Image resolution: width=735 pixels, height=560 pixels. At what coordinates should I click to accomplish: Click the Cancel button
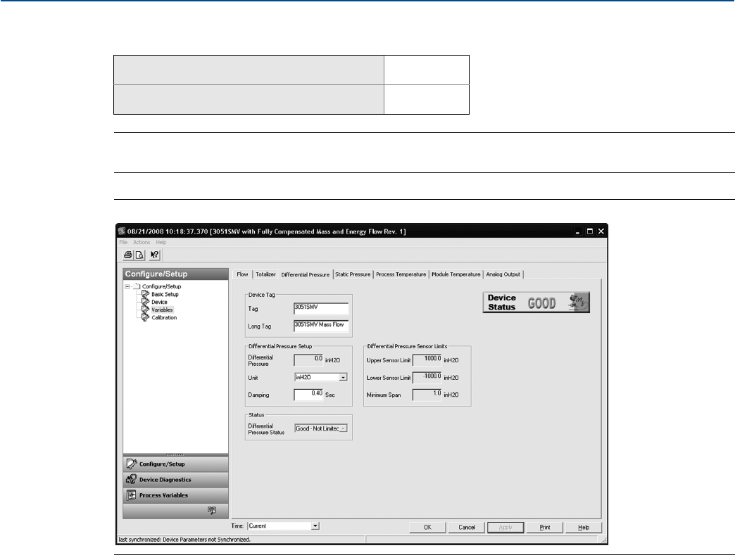pos(467,527)
